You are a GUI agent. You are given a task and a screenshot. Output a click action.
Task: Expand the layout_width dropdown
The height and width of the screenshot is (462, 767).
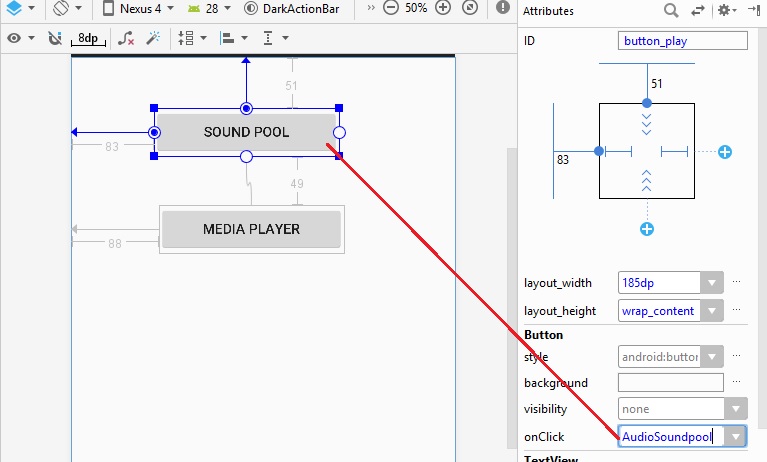711,283
